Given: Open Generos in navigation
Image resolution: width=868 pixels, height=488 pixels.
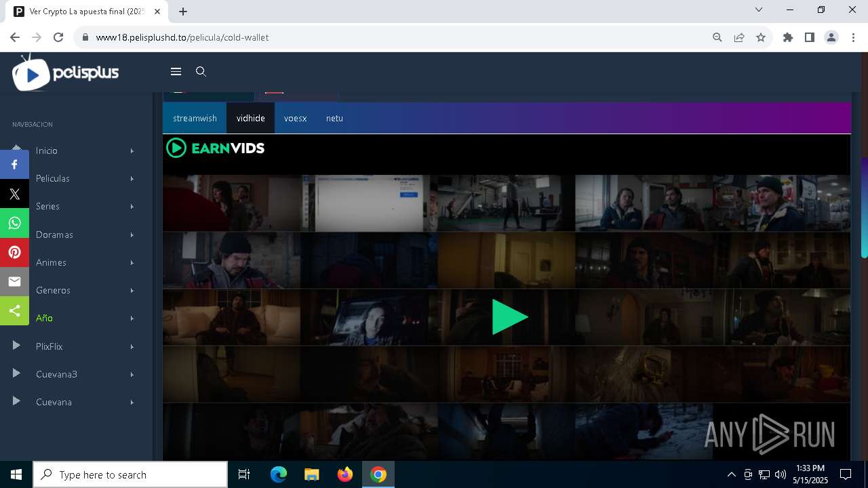Looking at the screenshot, I should pyautogui.click(x=53, y=290).
